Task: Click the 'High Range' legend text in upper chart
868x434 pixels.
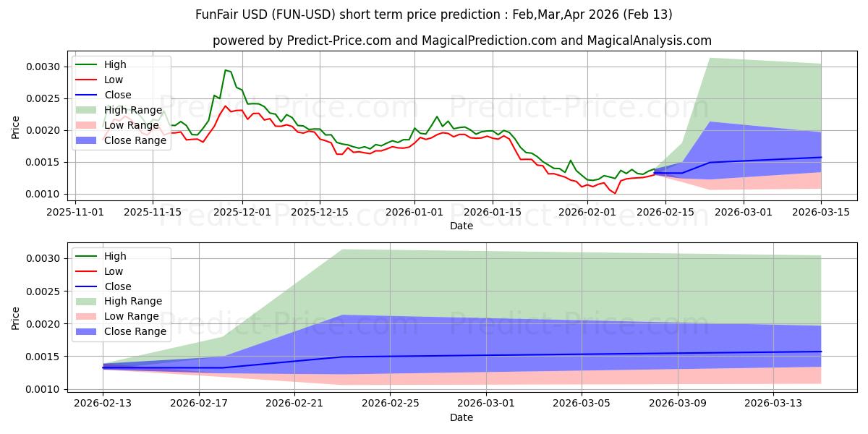Action: (133, 110)
